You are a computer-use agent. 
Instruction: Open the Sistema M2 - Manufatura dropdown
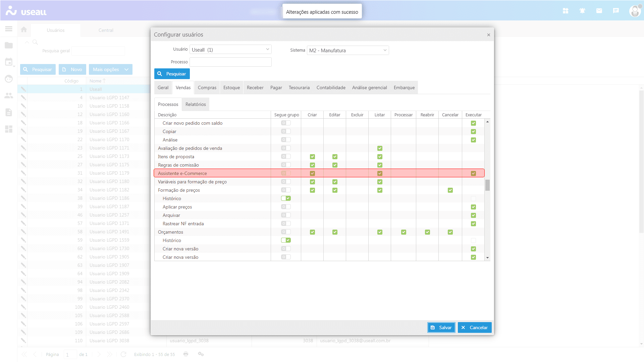pyautogui.click(x=385, y=50)
